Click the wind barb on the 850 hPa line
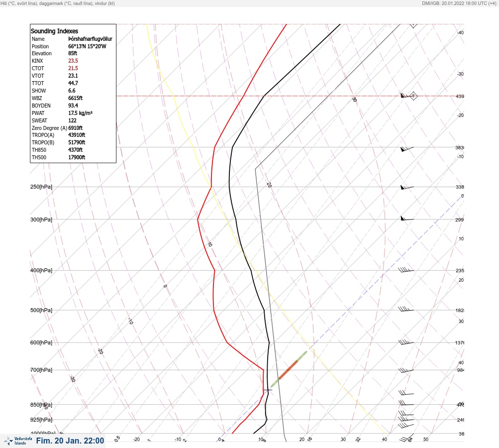The image size is (499, 448). tap(406, 403)
